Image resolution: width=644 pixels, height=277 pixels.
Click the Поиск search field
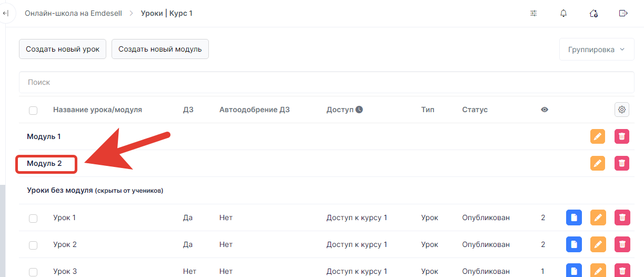tap(327, 82)
